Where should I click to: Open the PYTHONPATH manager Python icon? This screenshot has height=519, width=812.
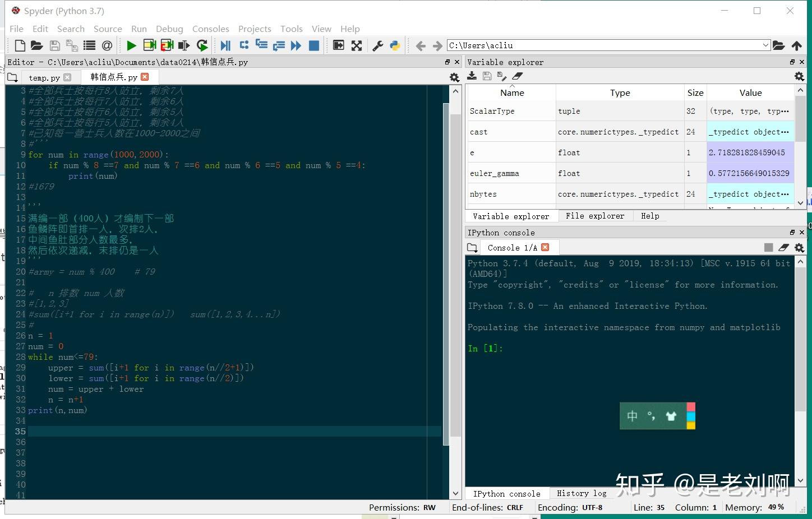click(395, 45)
